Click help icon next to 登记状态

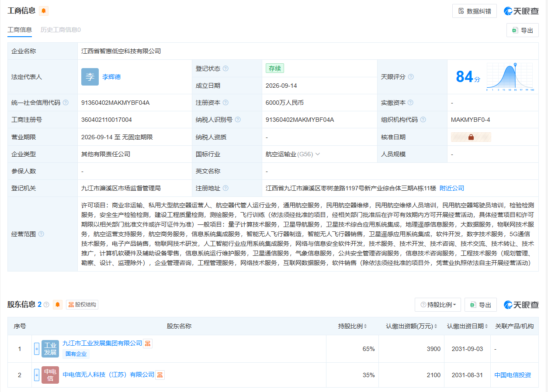point(225,69)
